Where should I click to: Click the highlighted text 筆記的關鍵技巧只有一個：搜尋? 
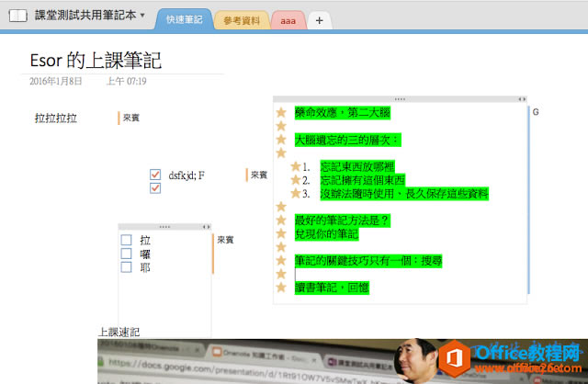pyautogui.click(x=368, y=261)
